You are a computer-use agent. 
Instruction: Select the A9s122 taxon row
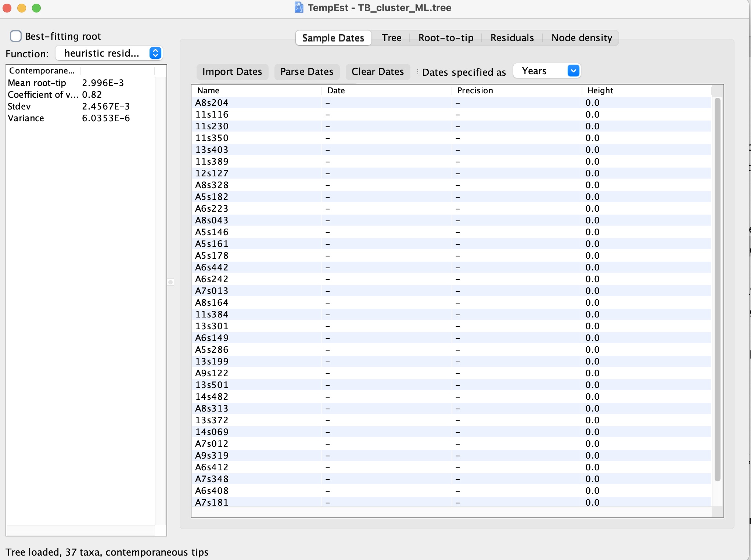tap(451, 373)
